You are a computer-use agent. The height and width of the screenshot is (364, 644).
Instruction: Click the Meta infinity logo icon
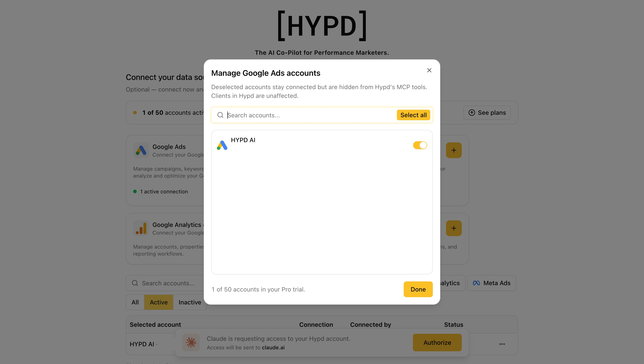pos(476,283)
